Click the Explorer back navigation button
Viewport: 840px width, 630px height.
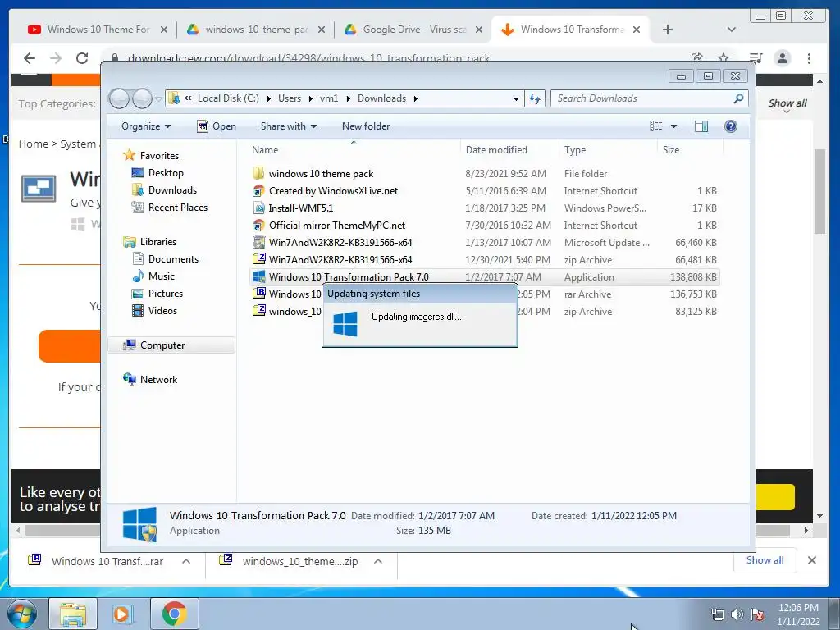click(119, 98)
